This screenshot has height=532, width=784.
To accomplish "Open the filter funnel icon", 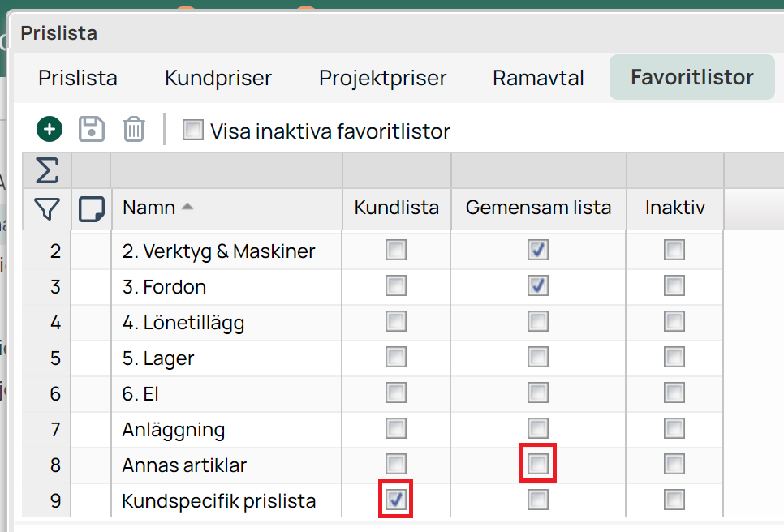I will click(47, 209).
